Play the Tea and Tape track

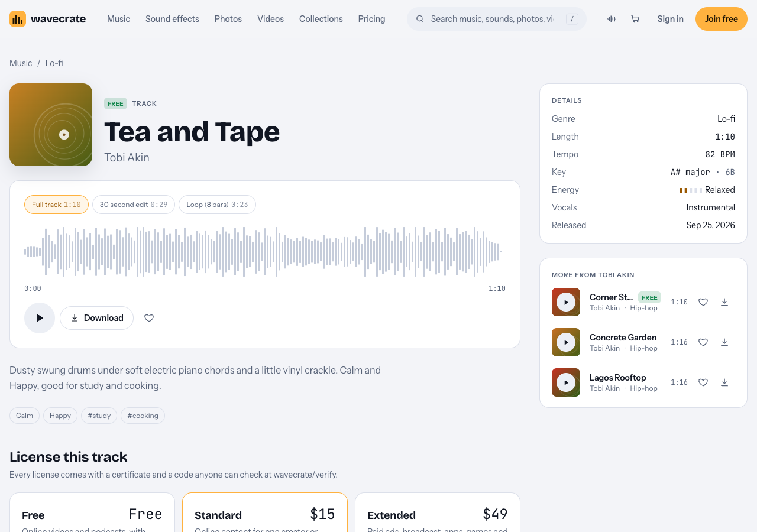(x=40, y=318)
